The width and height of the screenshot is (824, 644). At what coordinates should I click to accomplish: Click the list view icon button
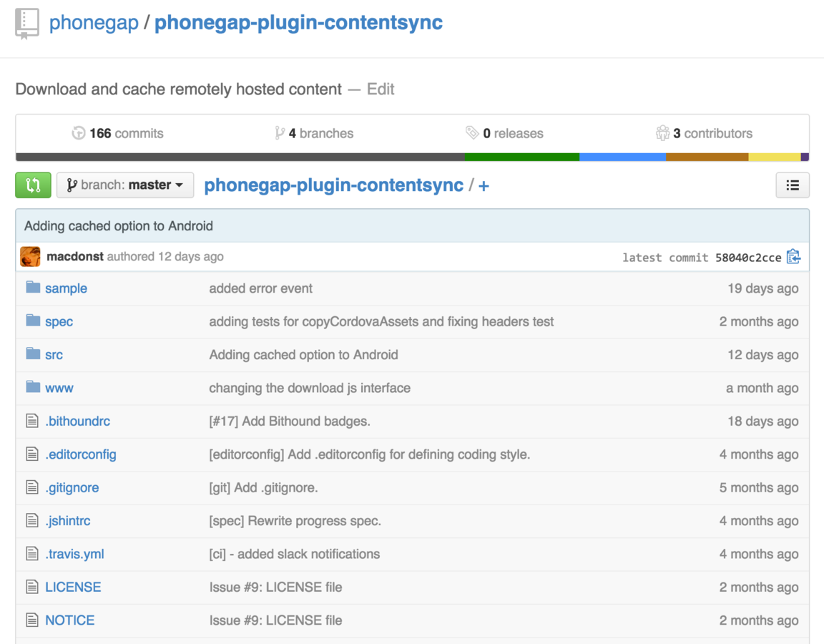(793, 185)
